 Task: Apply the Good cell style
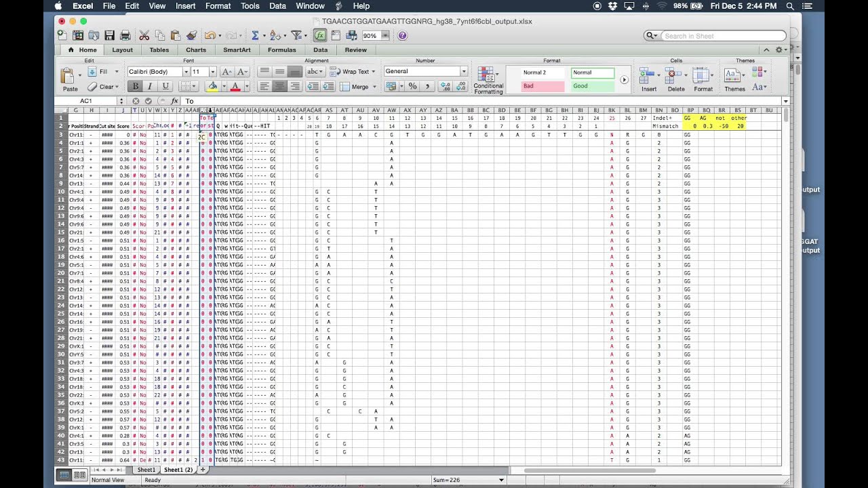point(593,86)
